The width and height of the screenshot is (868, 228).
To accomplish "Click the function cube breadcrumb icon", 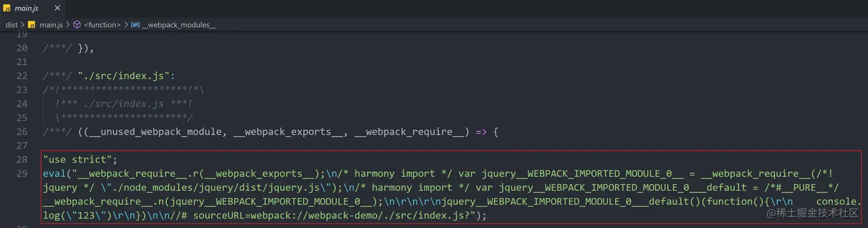I will point(77,25).
